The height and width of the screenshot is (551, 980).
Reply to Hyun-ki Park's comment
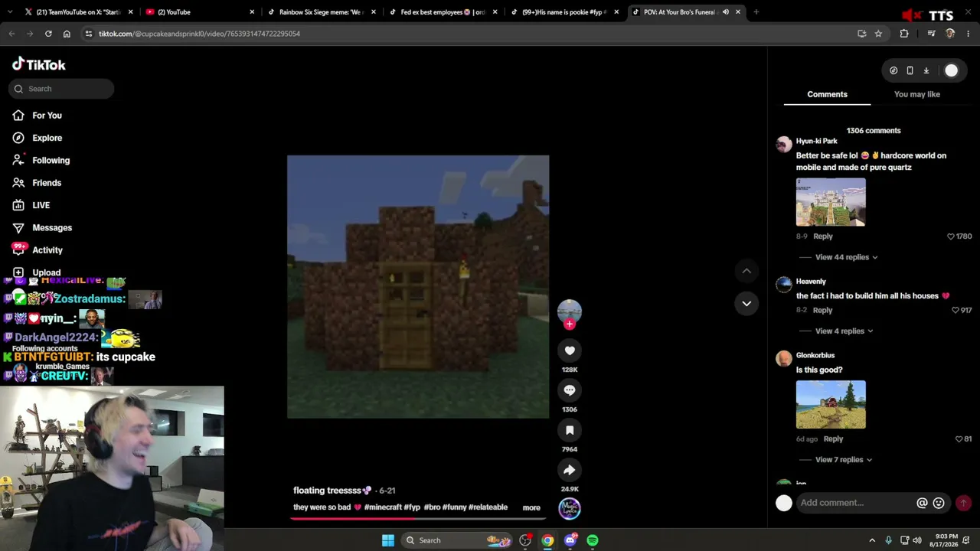823,236
